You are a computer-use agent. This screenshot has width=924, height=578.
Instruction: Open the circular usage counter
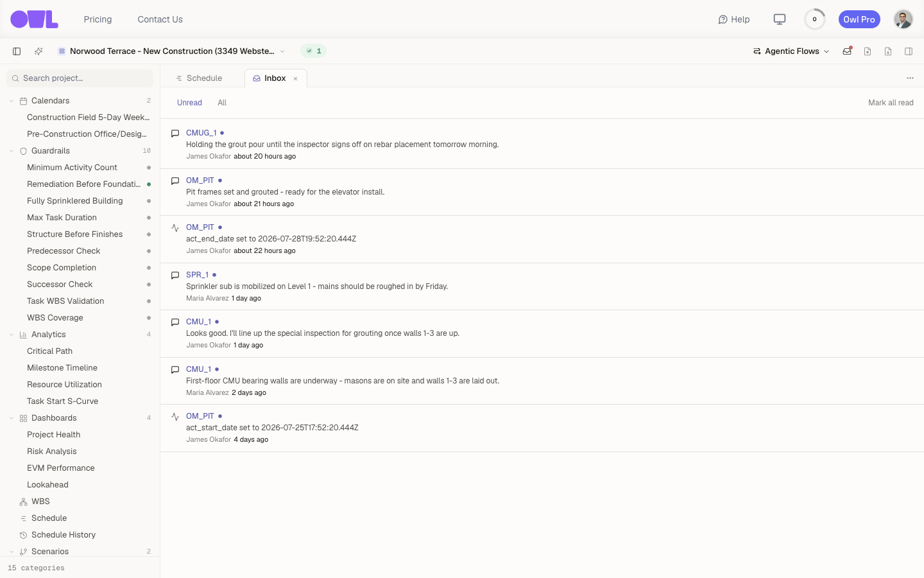tap(815, 19)
